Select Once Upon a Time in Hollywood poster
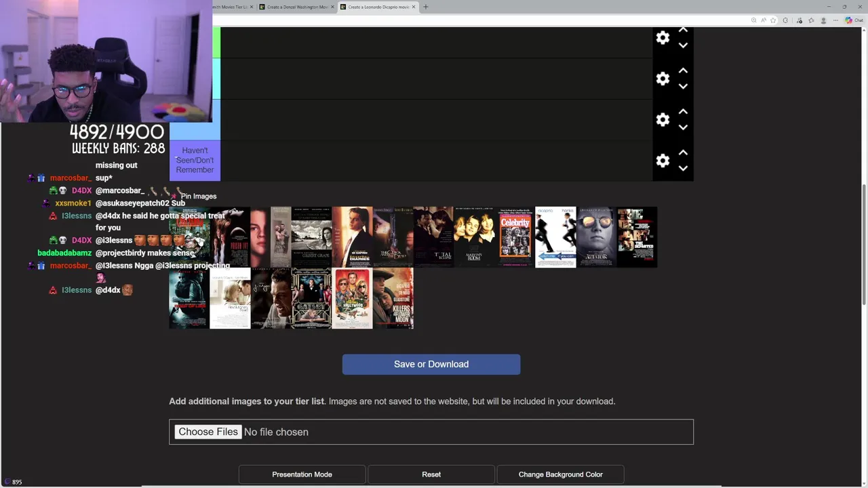 [352, 298]
